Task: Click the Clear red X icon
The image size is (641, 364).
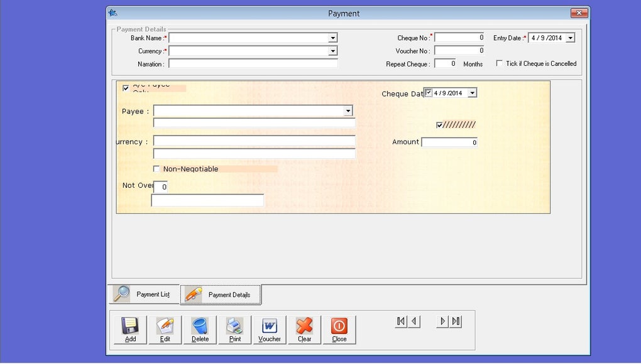Action: 305,326
